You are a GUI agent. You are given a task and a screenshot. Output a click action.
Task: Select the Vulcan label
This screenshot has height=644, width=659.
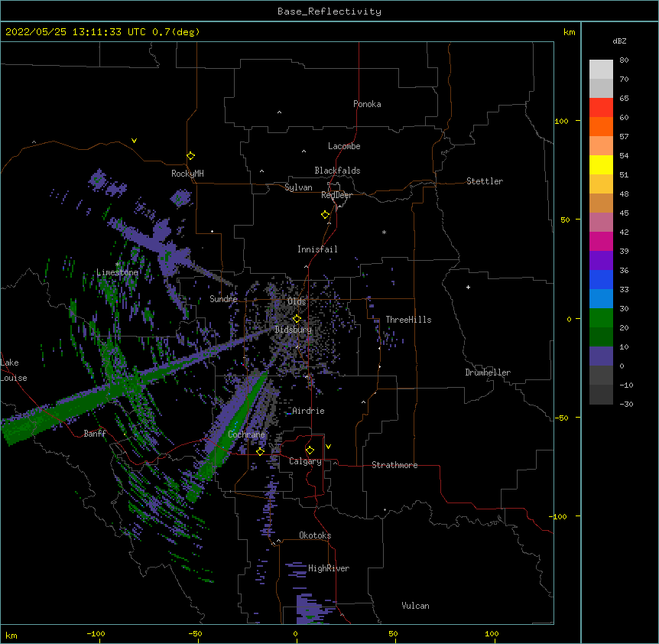(415, 606)
